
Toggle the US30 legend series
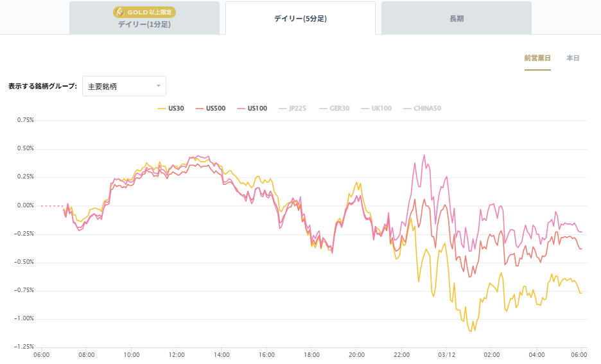[171, 108]
